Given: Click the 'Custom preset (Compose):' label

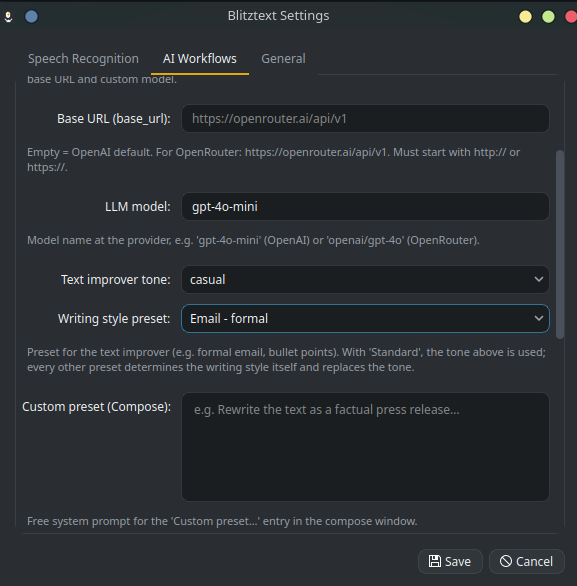Looking at the screenshot, I should pyautogui.click(x=96, y=407).
